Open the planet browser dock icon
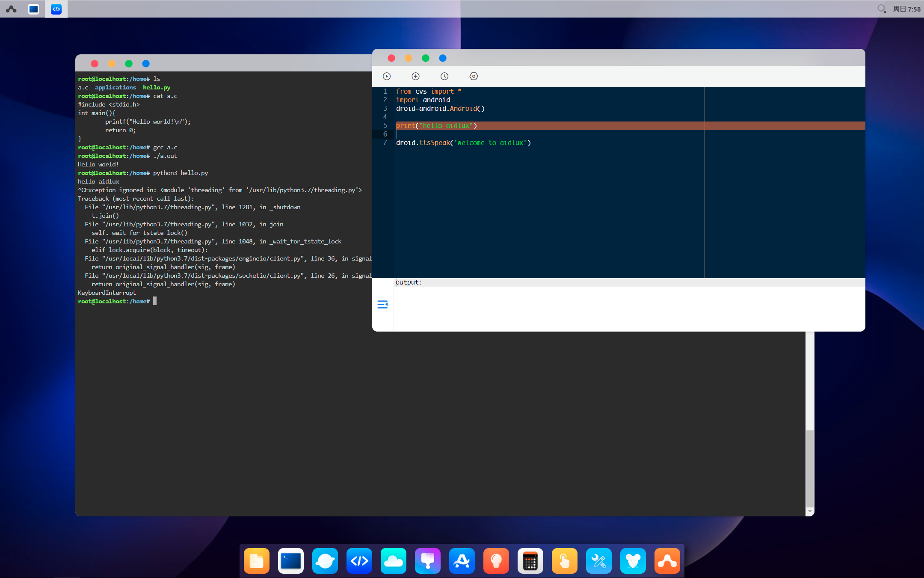 pos(325,560)
